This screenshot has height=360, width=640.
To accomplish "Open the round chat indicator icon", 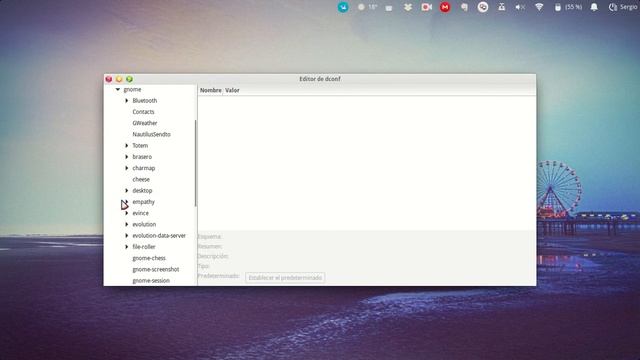I will (483, 7).
